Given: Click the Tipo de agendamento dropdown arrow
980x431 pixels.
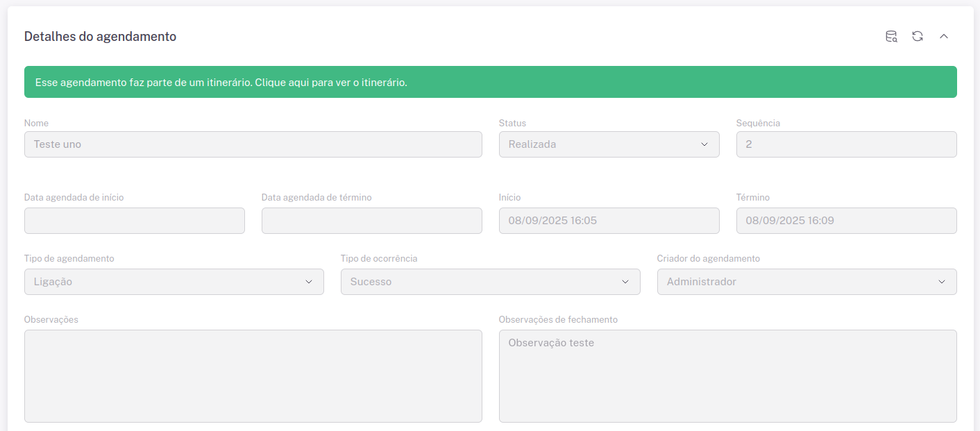Looking at the screenshot, I should click(x=309, y=282).
